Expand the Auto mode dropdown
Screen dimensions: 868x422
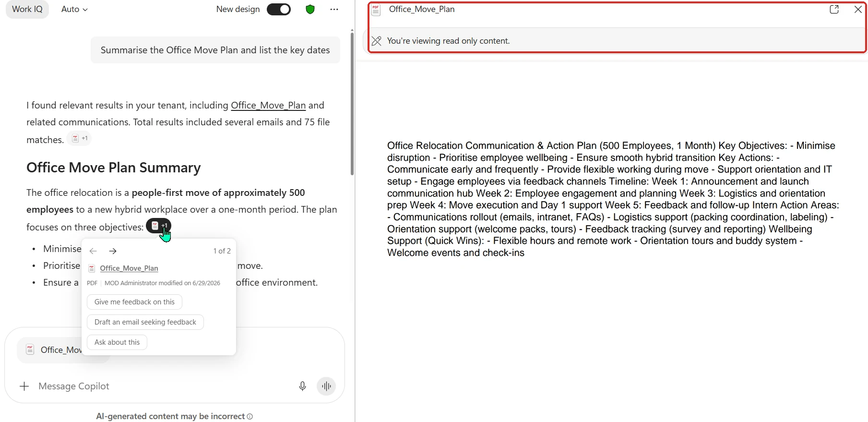click(x=74, y=9)
